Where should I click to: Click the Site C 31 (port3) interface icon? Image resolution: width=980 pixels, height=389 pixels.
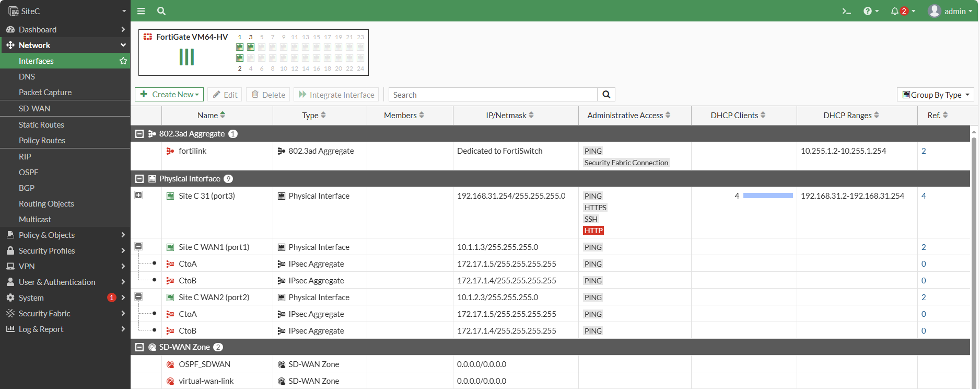(x=170, y=196)
